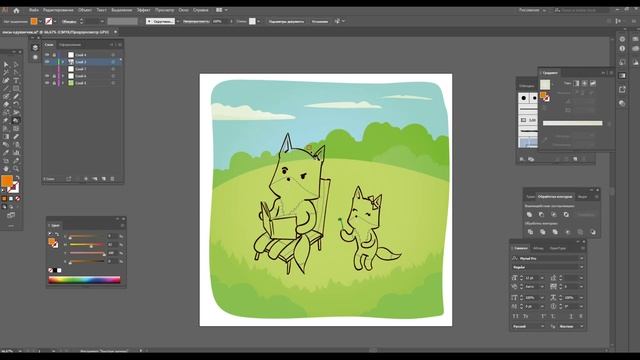640x360 pixels.
Task: Click the Home icon beside the menu bar
Action: coord(16,10)
